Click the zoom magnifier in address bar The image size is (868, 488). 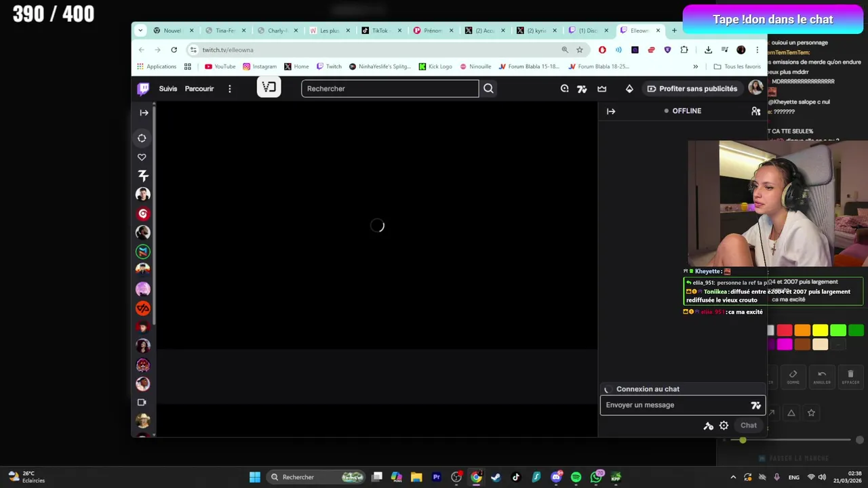tap(564, 50)
